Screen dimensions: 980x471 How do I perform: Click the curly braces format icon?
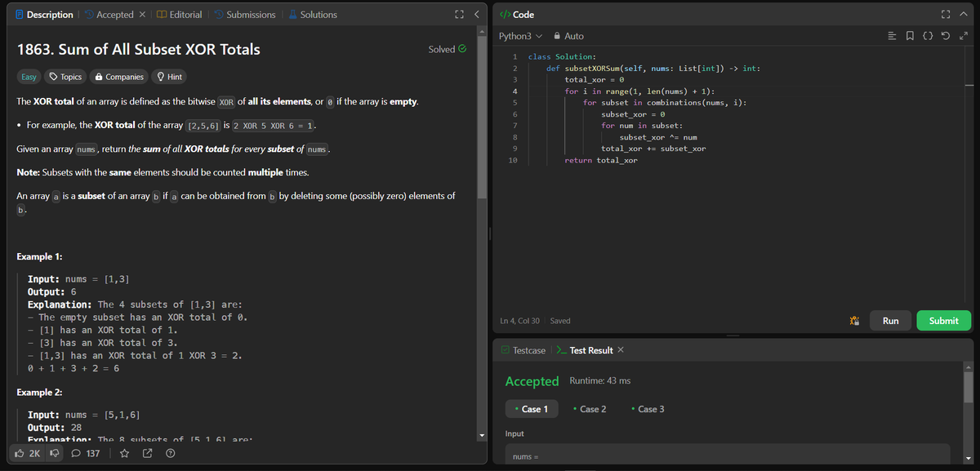[928, 36]
